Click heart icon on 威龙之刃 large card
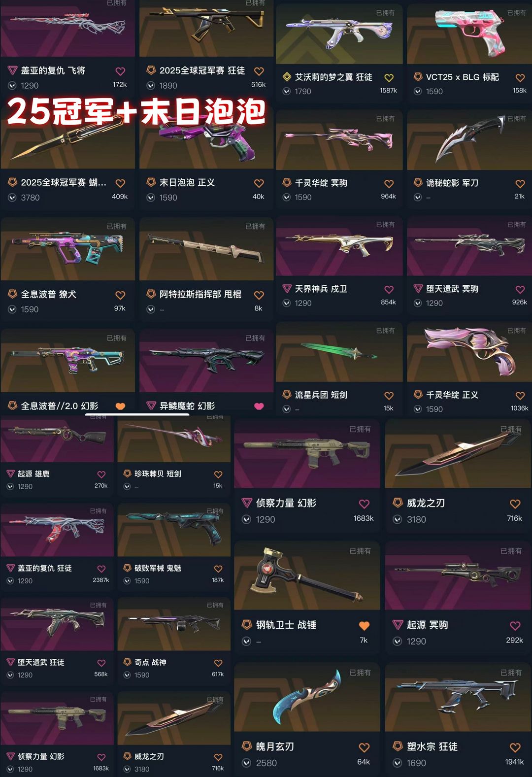Image resolution: width=532 pixels, height=777 pixels. pos(515,504)
